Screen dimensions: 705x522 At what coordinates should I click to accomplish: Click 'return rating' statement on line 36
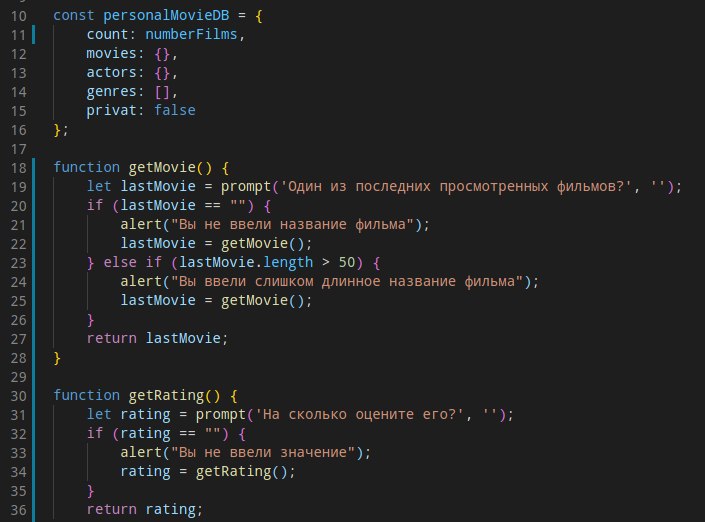point(145,509)
